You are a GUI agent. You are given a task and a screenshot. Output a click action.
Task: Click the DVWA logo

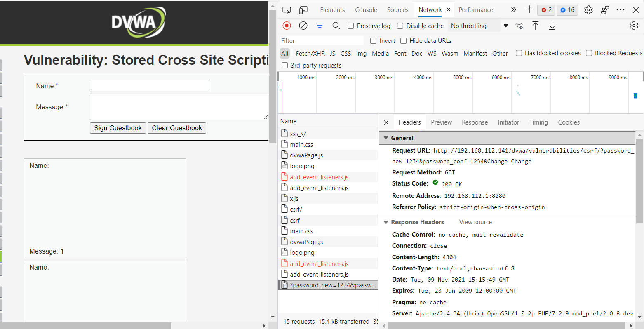[139, 22]
